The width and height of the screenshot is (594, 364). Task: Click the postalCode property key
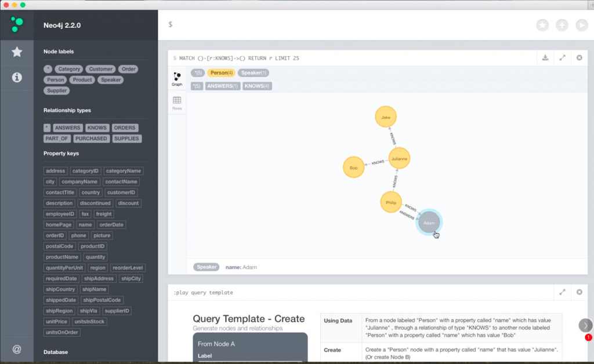[60, 246]
